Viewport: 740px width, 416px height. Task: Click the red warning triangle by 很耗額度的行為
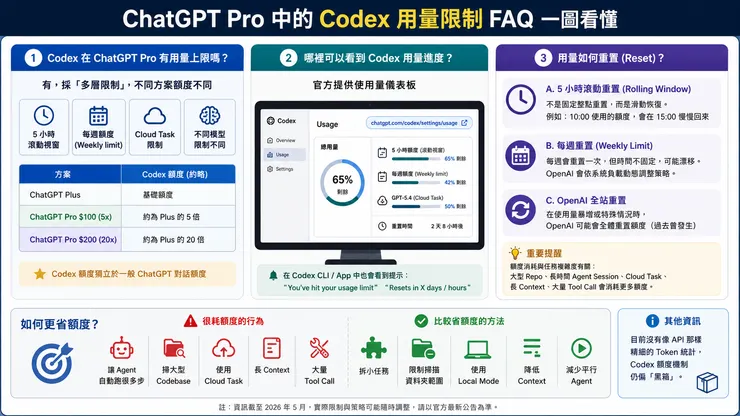[x=190, y=321]
